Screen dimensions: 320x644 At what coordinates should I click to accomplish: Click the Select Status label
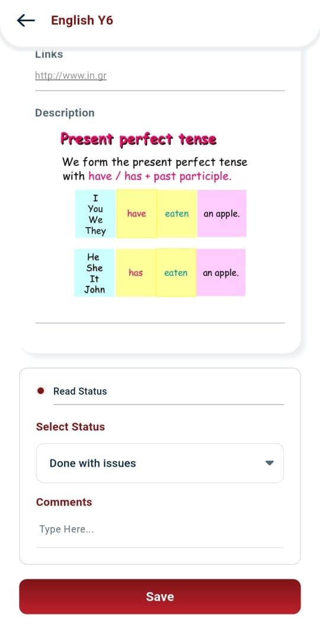pyautogui.click(x=71, y=427)
